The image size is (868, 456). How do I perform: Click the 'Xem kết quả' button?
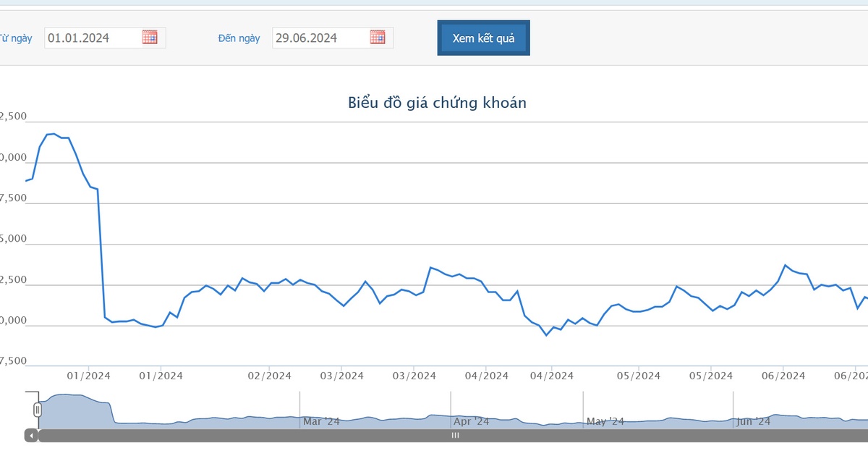point(483,38)
